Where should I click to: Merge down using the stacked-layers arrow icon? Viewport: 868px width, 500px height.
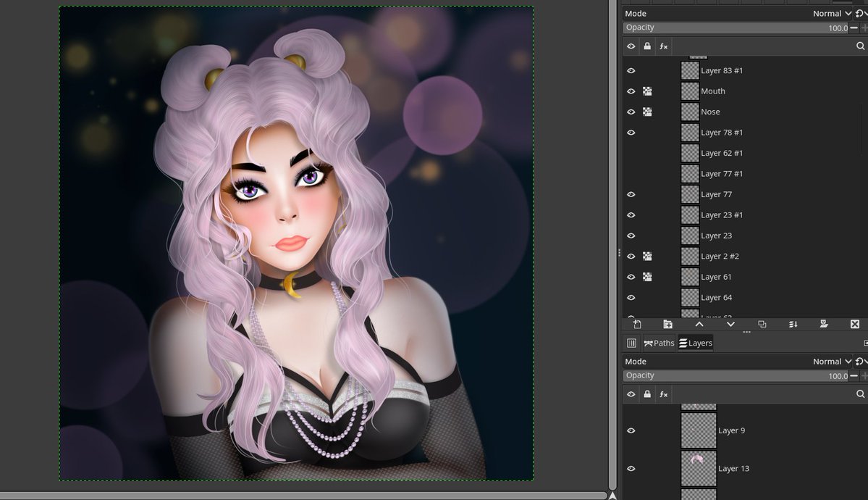coord(793,325)
